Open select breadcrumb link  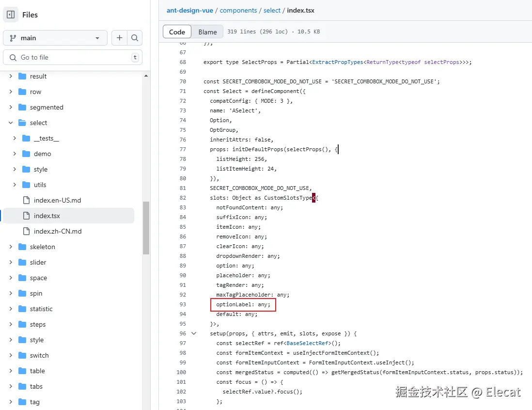pos(272,11)
